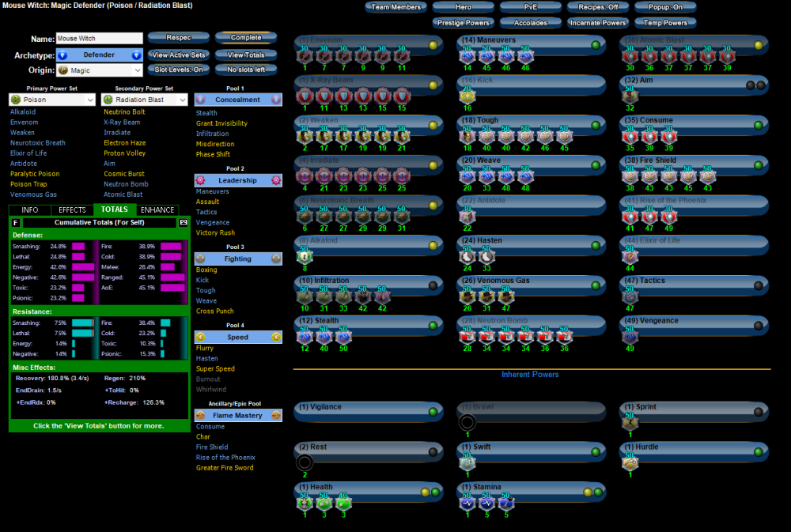Click the Aim power's enhancement slot icon
The height and width of the screenshot is (532, 791).
point(630,96)
